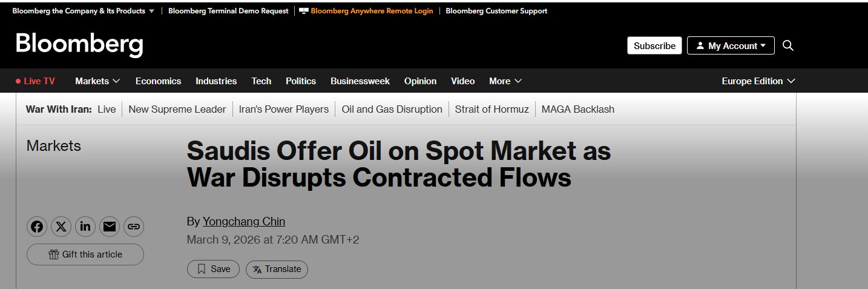The width and height of the screenshot is (868, 289).
Task: Open the My Account dropdown
Action: [731, 45]
